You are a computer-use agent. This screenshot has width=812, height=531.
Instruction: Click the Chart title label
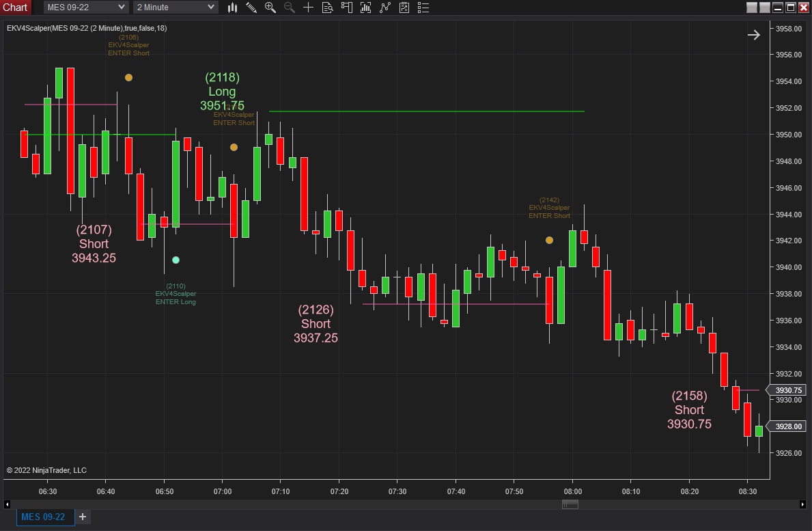coord(15,8)
